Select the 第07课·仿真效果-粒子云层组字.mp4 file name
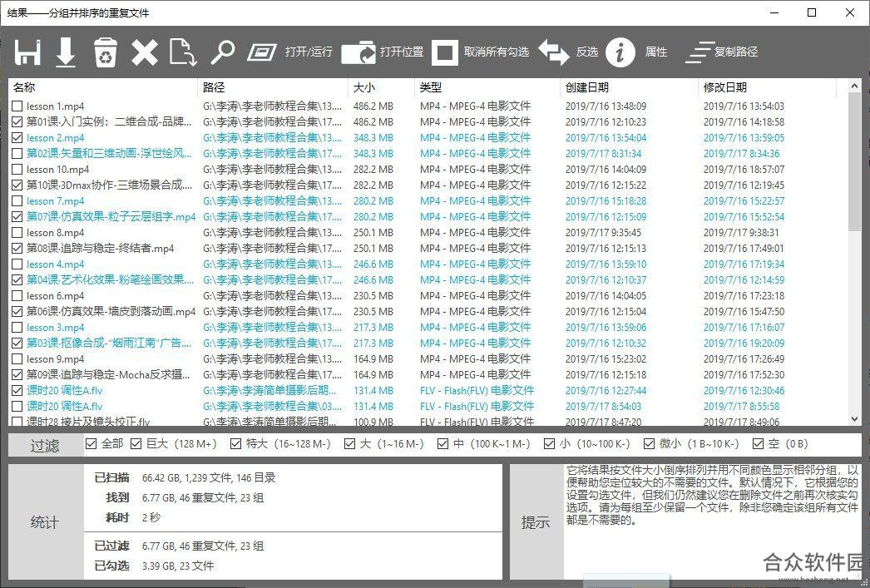The width and height of the screenshot is (870, 588). pos(111,217)
